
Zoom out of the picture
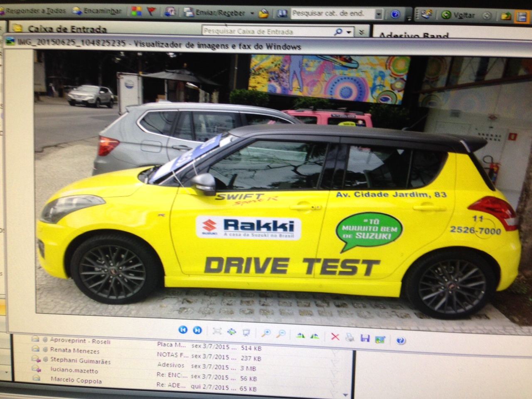coord(281,333)
